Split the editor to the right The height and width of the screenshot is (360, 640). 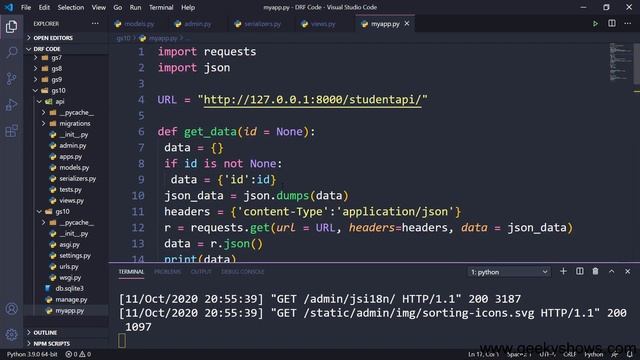tap(611, 24)
